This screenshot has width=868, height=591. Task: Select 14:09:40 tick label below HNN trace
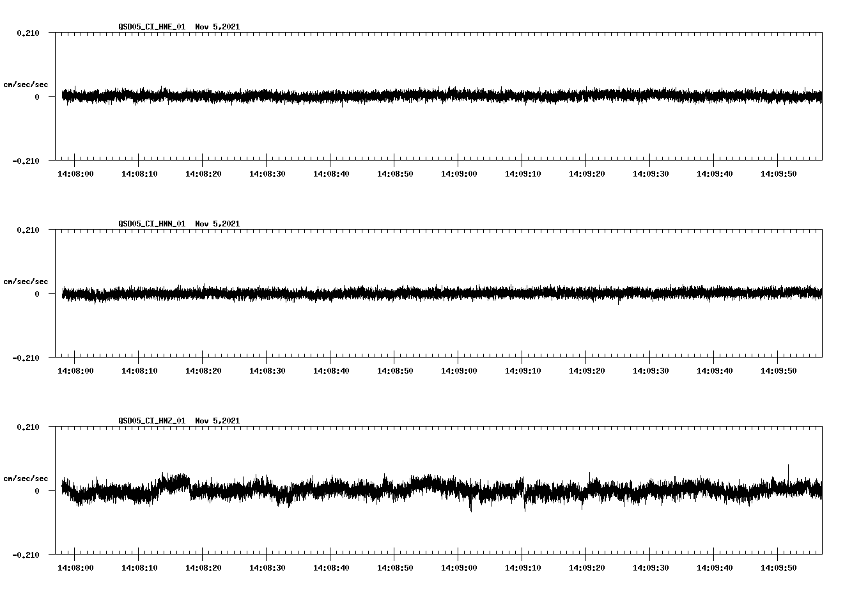[x=715, y=371]
